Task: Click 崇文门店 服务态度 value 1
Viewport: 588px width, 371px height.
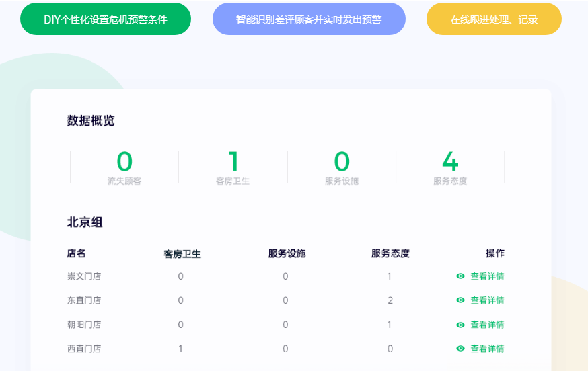Action: (390, 276)
